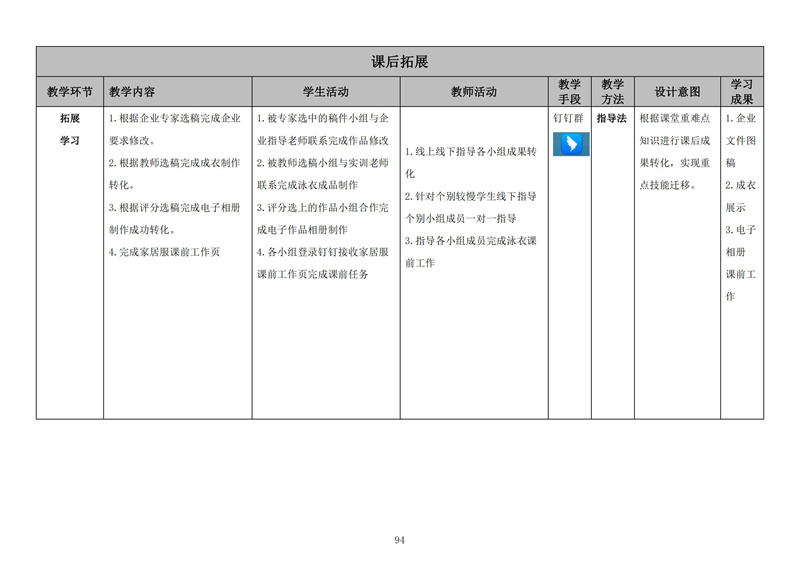800x565 pixels.
Task: Click the line '个别小组成员一对一指导'
Action: click(x=461, y=218)
